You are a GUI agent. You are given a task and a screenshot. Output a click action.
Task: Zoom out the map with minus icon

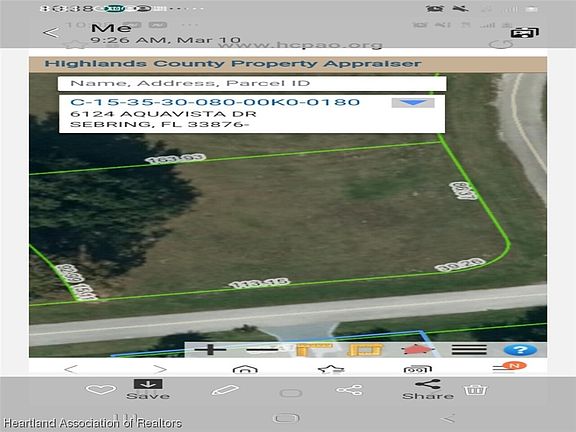click(262, 350)
